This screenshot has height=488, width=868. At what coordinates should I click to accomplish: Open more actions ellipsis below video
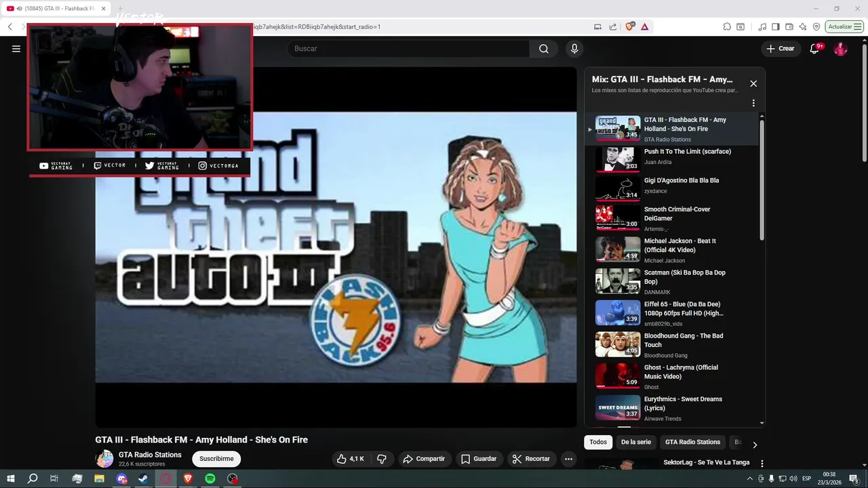pyautogui.click(x=568, y=459)
